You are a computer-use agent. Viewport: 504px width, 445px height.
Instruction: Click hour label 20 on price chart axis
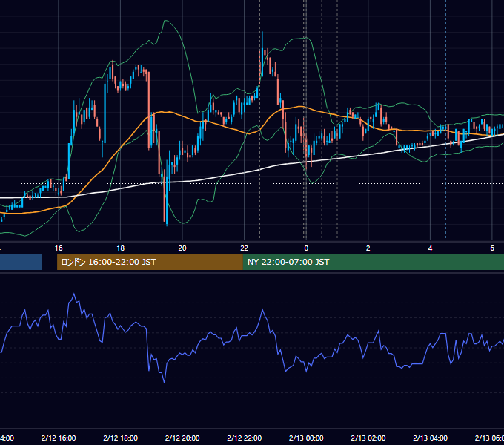point(182,248)
